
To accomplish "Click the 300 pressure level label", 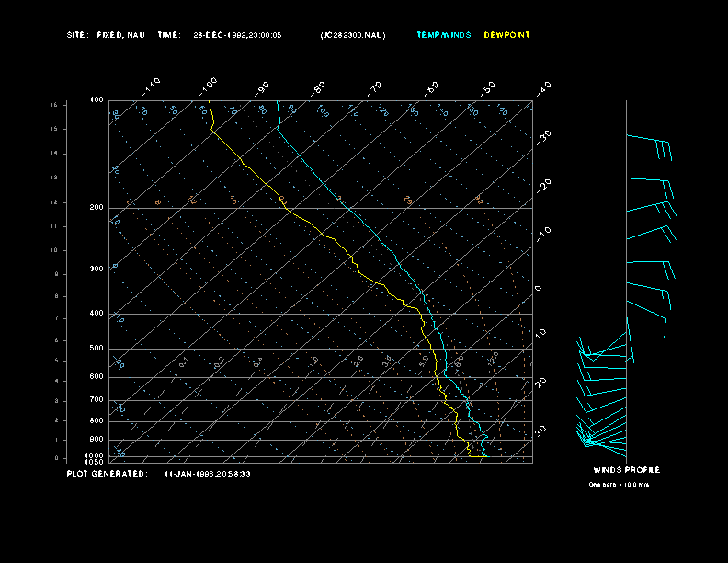I will point(97,270).
